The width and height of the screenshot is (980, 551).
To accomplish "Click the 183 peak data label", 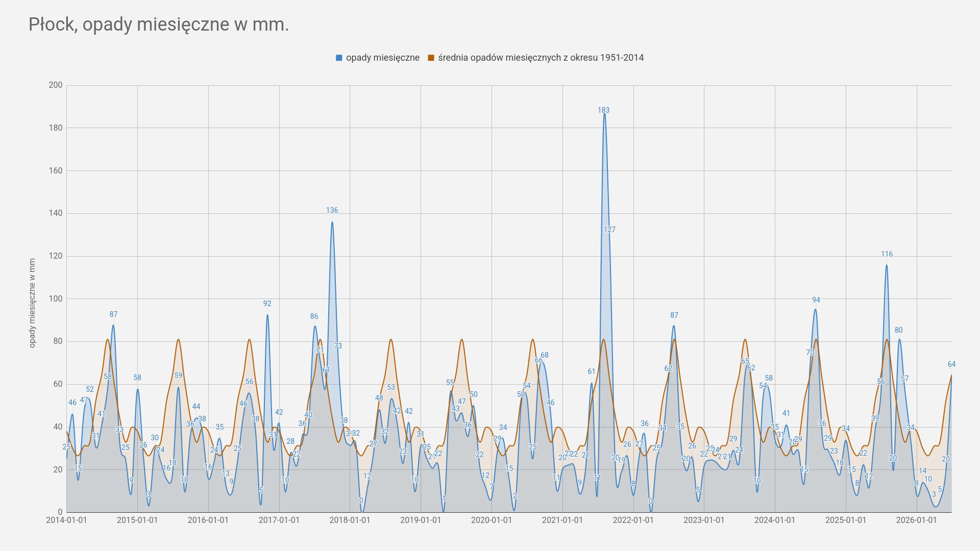I will pos(603,110).
